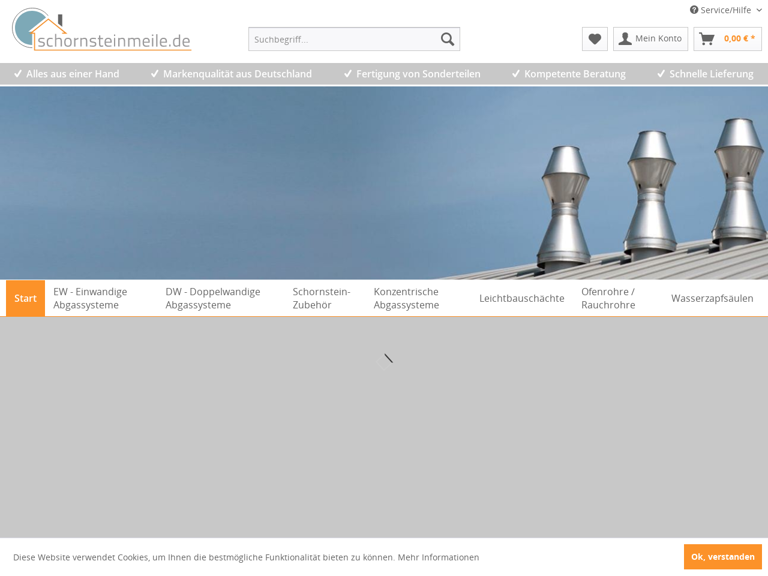Accept cookies with Ok, verstanden
This screenshot has height=576, width=768.
pyautogui.click(x=722, y=557)
